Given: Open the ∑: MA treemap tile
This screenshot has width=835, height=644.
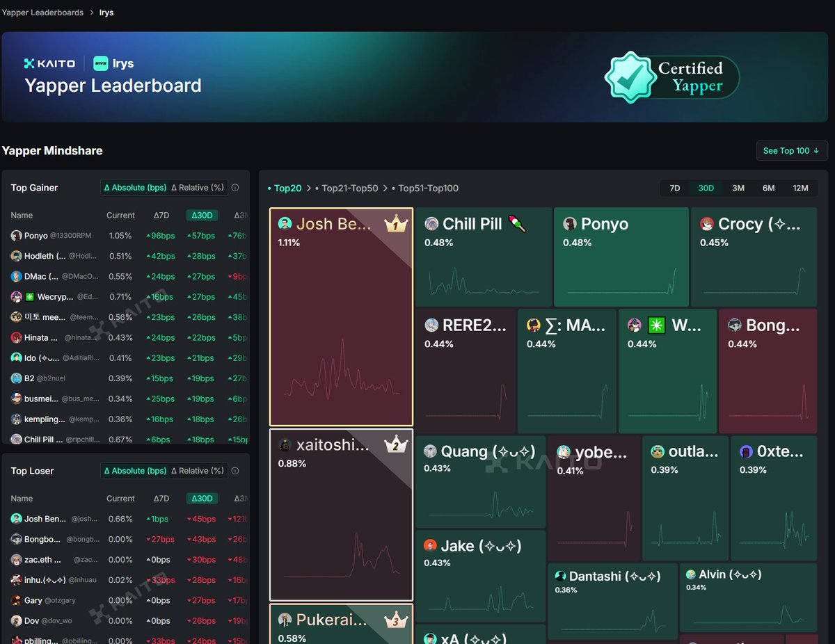Looking at the screenshot, I should [x=567, y=371].
